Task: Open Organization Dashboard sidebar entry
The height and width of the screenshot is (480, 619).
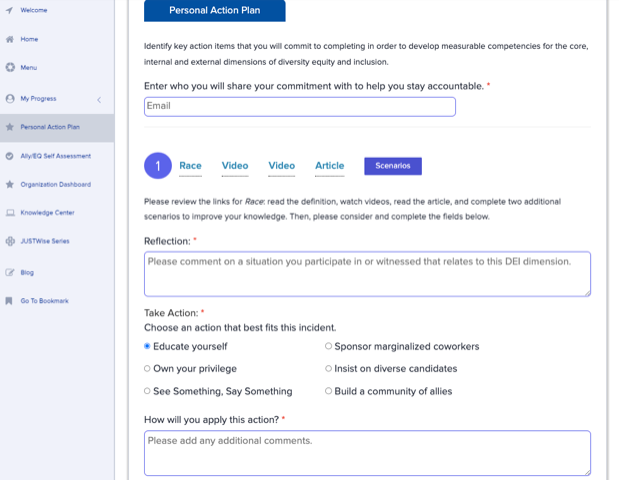Action: 57,184
